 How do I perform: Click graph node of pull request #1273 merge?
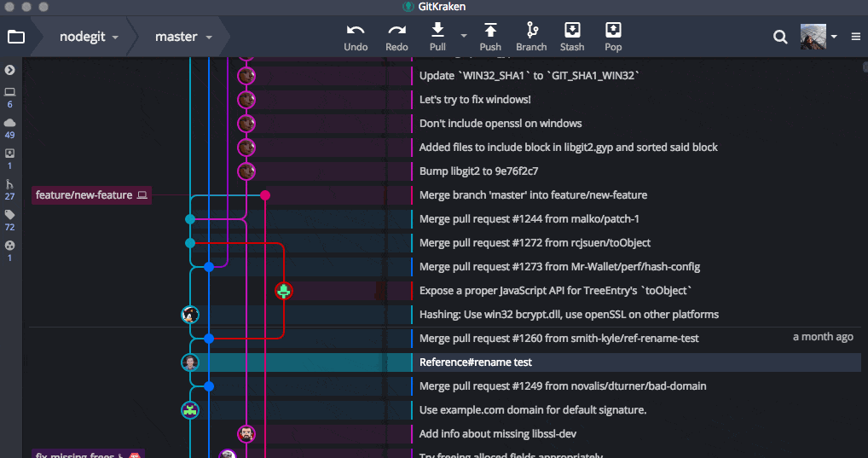209,267
